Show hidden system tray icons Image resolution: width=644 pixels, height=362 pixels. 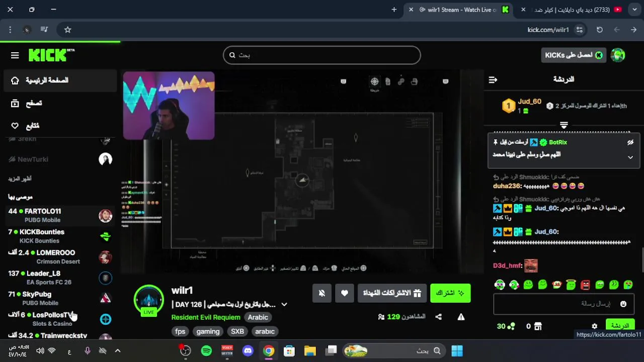pos(117,351)
